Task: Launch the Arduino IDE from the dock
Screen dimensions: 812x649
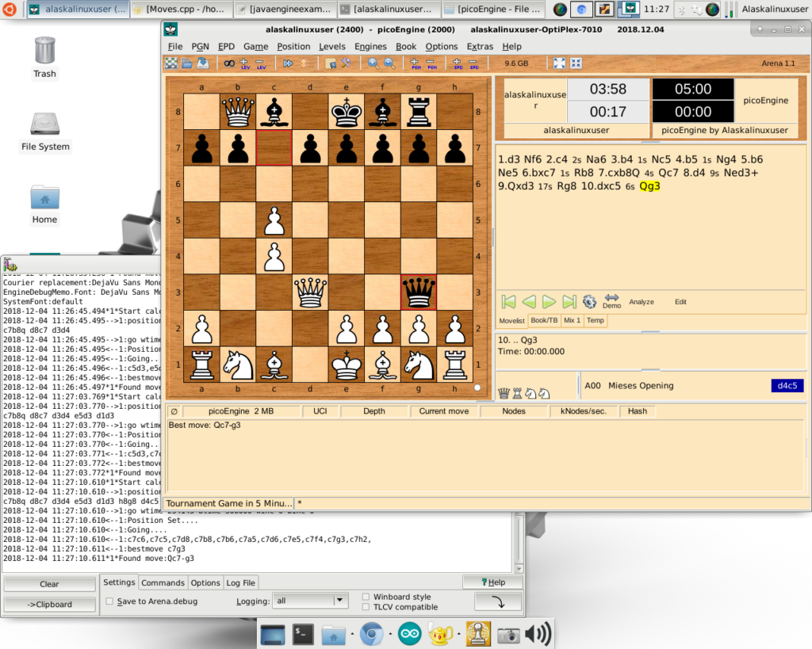Action: click(410, 634)
